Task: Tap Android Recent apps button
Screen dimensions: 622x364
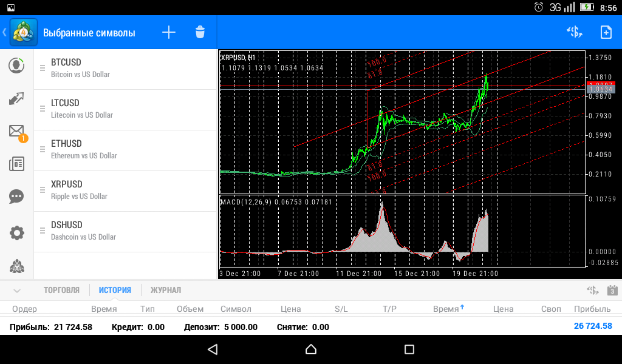Action: point(409,349)
